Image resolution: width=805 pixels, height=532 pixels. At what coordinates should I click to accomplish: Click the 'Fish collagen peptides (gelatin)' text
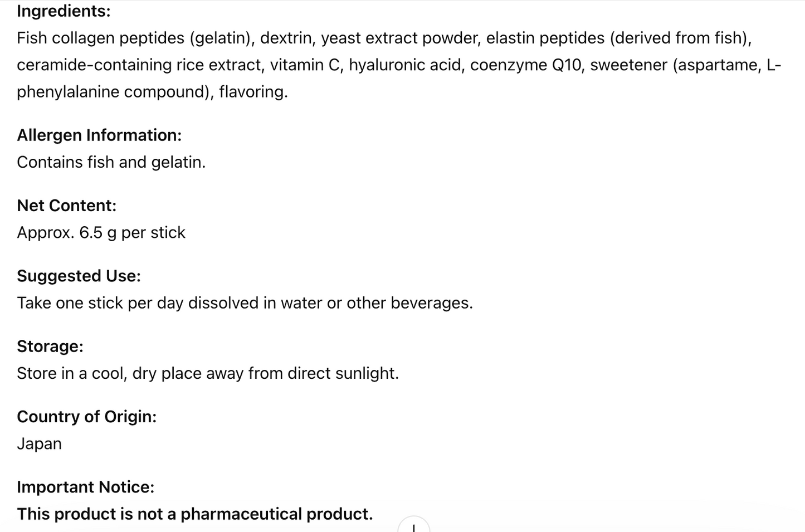[134, 38]
